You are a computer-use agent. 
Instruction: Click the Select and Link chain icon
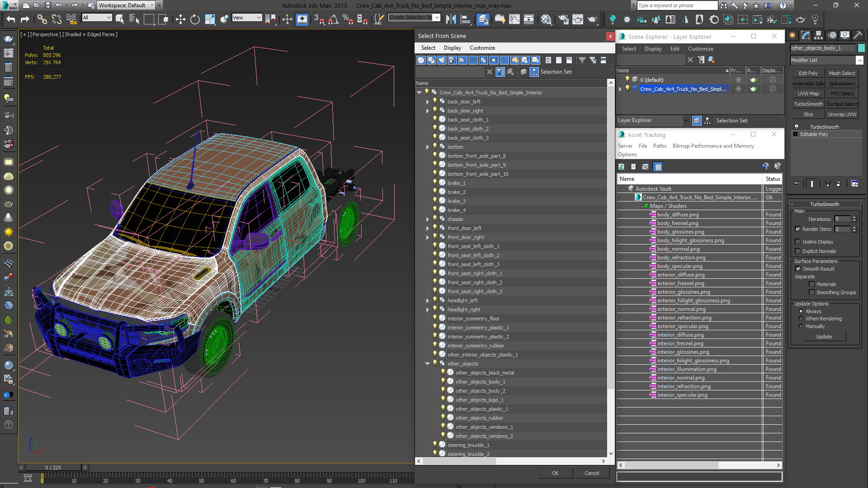coord(42,19)
